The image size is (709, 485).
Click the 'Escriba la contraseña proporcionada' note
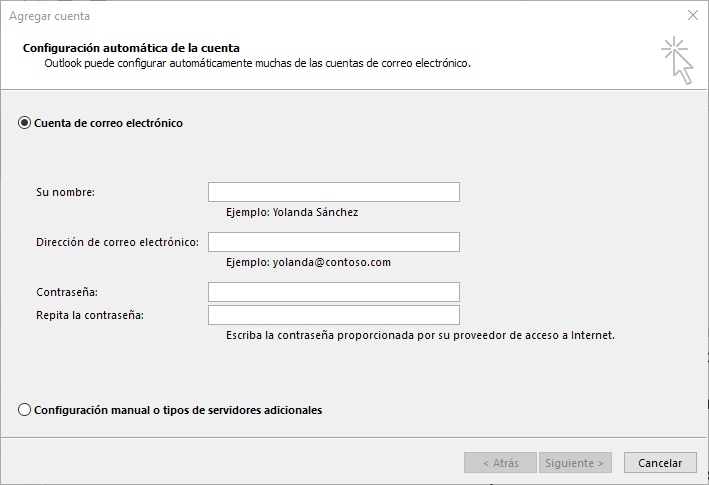(421, 335)
